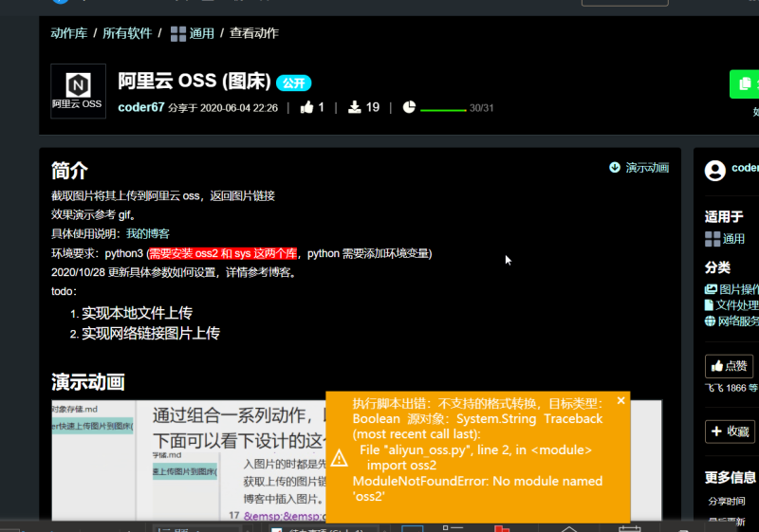Viewport: 759px width, 532px height.
Task: Click the download icon with count 19
Action: tap(355, 107)
